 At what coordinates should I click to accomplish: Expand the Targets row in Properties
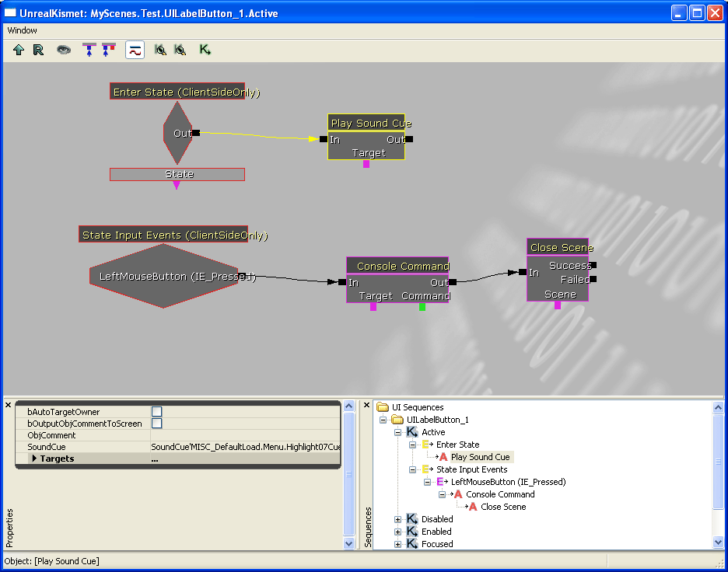33,458
